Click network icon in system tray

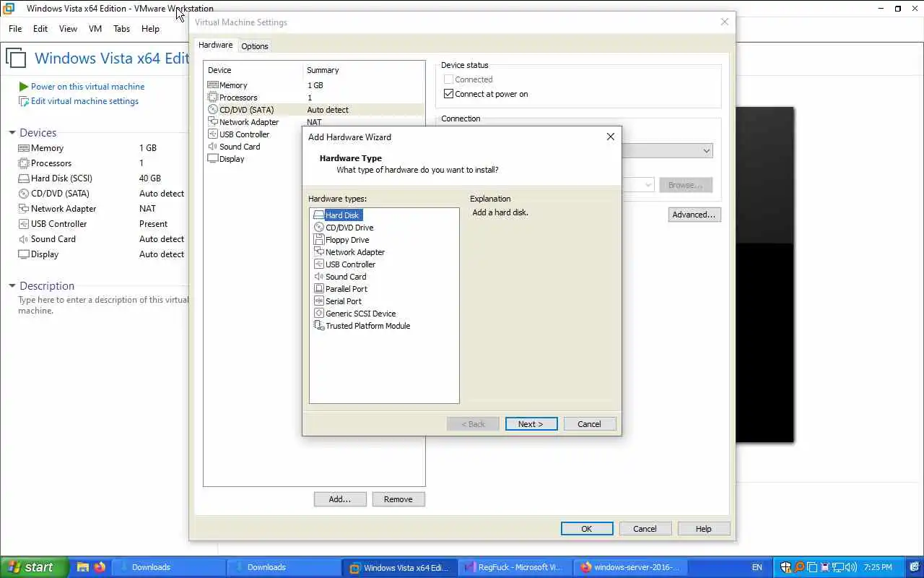[838, 567]
